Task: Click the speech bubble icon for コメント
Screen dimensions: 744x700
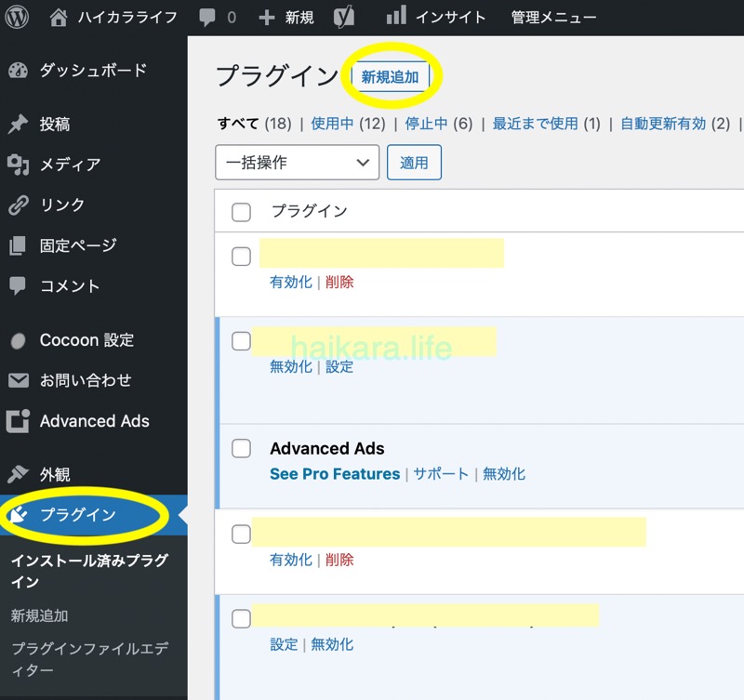Action: click(x=18, y=285)
